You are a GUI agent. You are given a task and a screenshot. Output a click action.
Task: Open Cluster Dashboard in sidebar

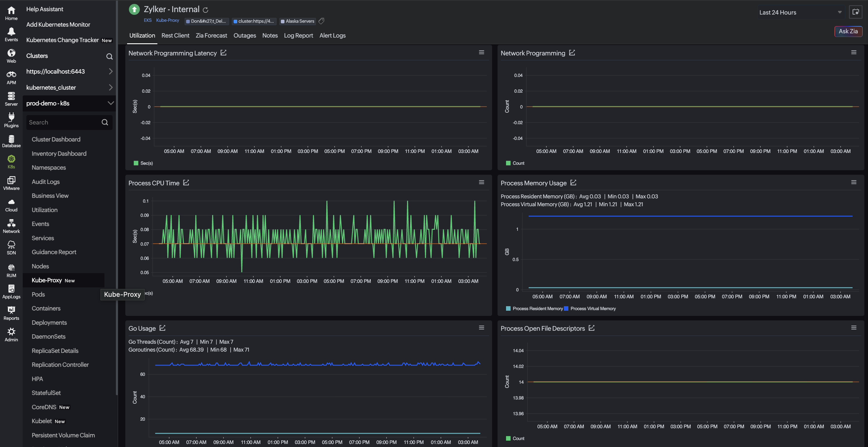pos(56,139)
